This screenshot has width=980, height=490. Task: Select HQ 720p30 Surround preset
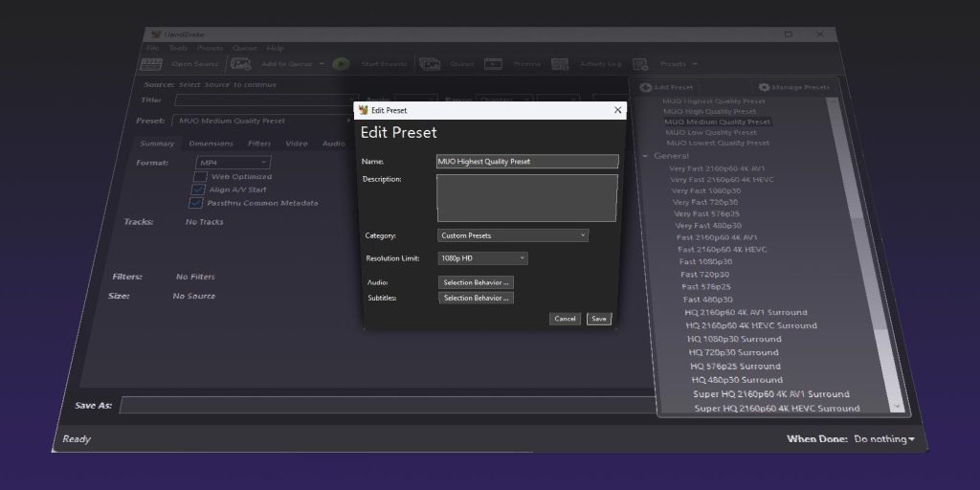(x=734, y=352)
